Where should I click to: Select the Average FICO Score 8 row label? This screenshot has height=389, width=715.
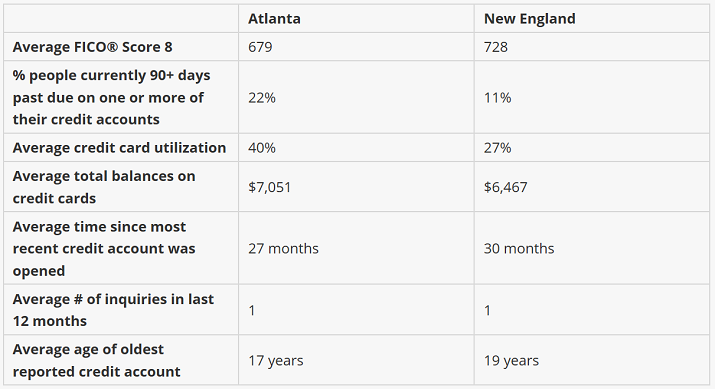tap(93, 47)
